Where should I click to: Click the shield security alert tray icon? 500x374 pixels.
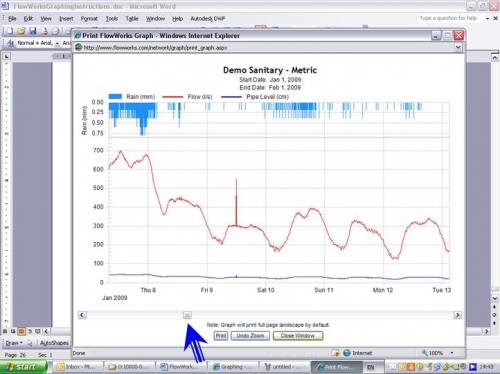(419, 367)
